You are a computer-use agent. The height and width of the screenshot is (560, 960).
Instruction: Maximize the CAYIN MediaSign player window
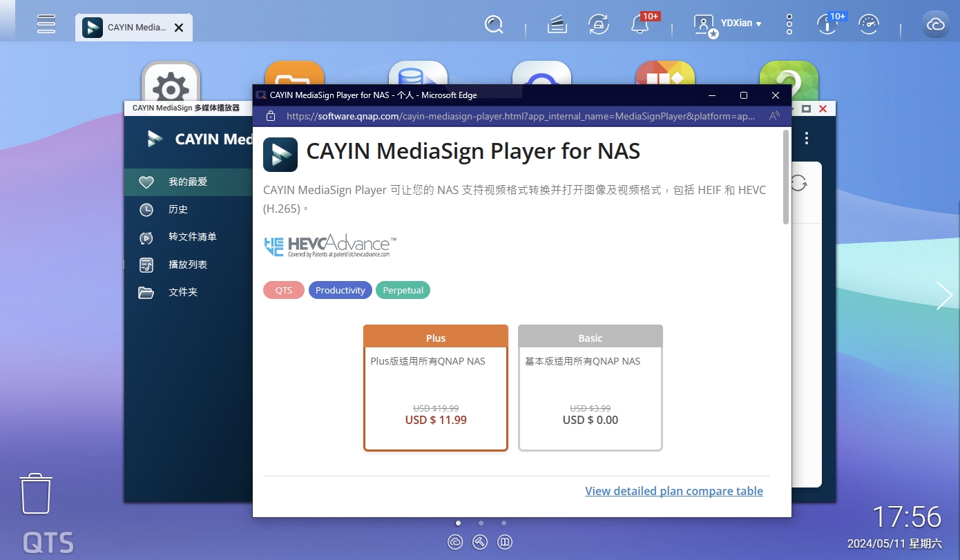pos(806,108)
